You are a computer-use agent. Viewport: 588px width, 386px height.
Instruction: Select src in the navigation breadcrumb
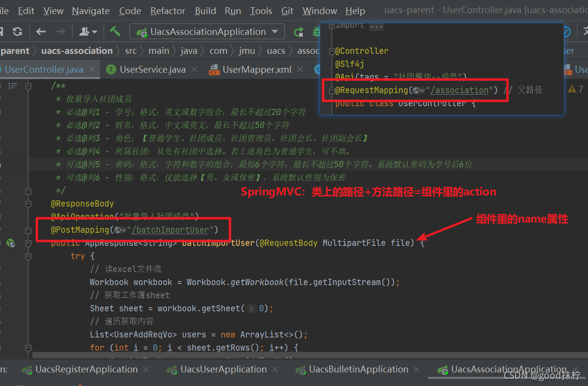pos(131,50)
